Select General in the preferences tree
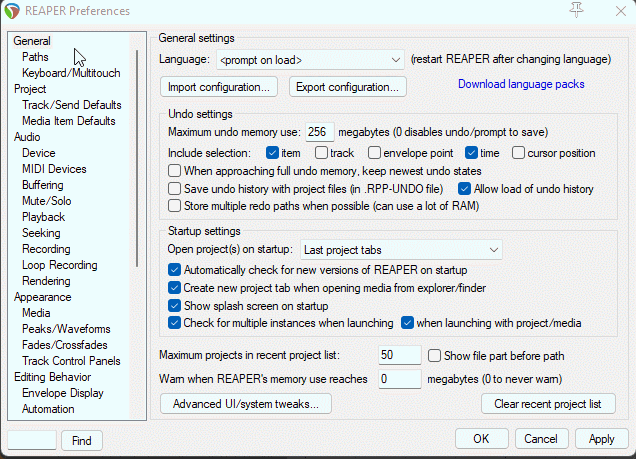This screenshot has width=636, height=459. coord(32,41)
